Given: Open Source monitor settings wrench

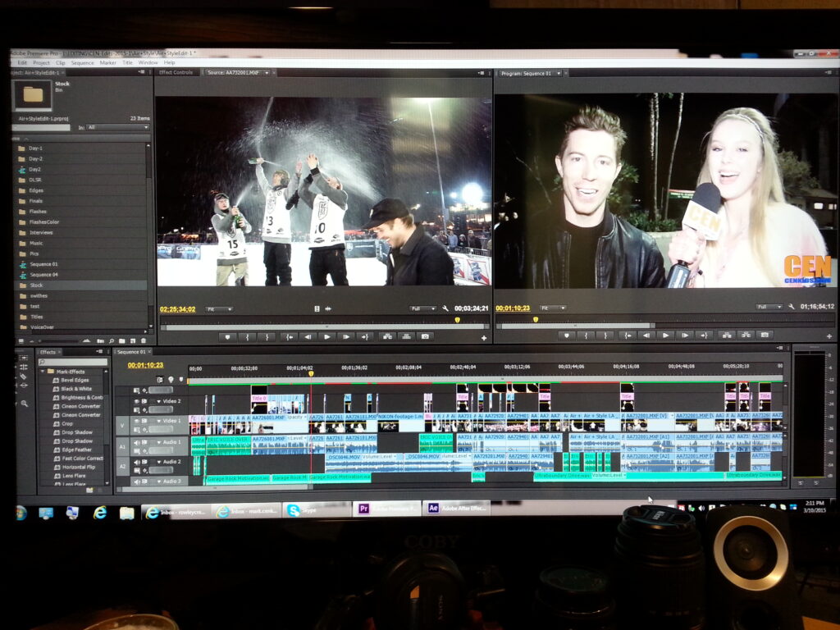Looking at the screenshot, I should click(445, 308).
